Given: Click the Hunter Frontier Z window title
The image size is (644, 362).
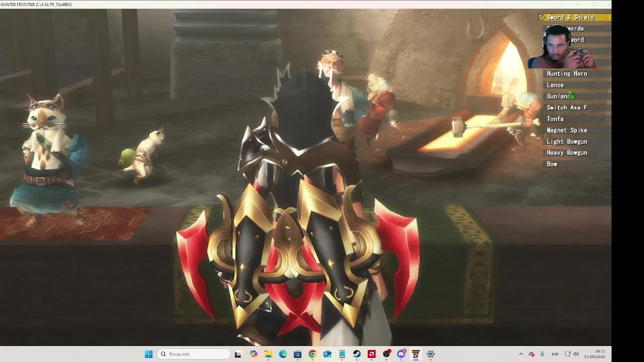Looking at the screenshot, I should coord(36,5).
